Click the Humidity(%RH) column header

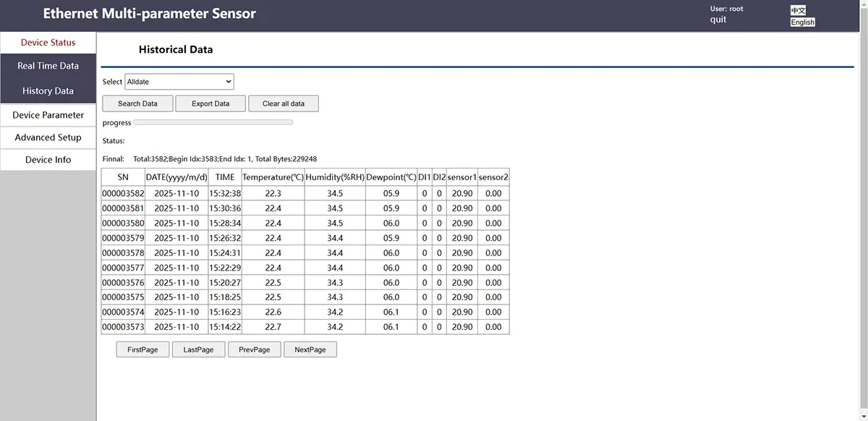[x=335, y=177]
